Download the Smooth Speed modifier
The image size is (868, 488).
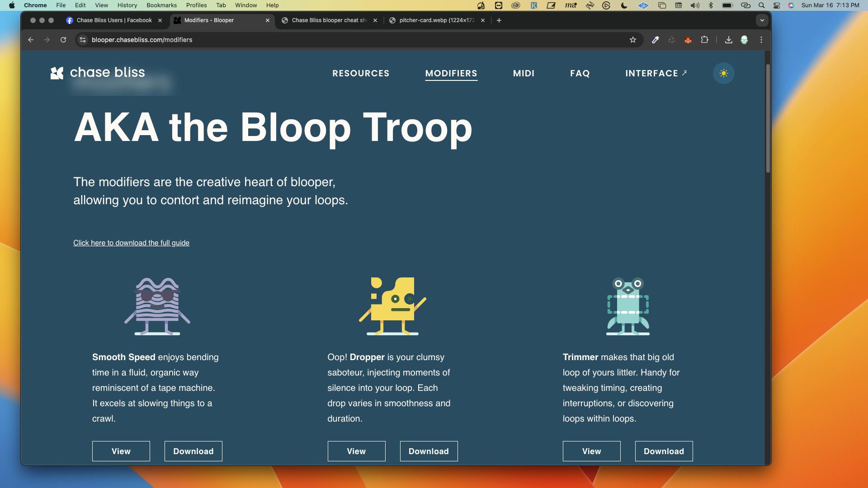[x=193, y=451]
